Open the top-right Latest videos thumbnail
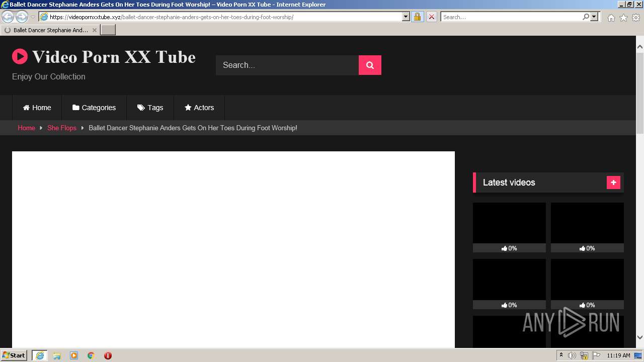This screenshot has height=362, width=644. (587, 223)
